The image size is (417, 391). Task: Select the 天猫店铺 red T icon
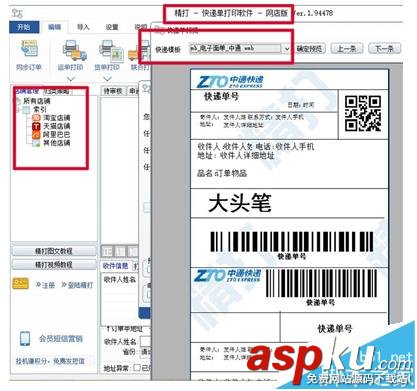[x=36, y=126]
